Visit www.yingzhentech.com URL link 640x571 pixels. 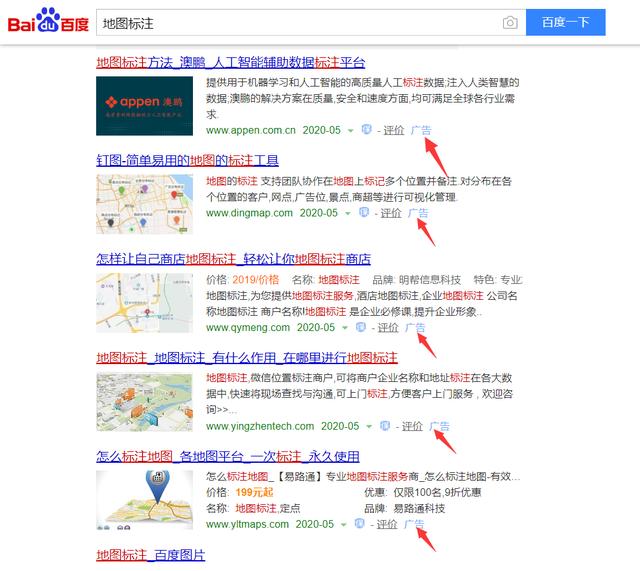tap(260, 427)
